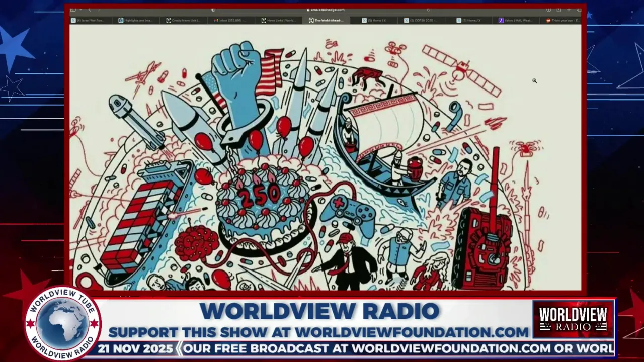Open the Home / X tab just before Yahoo
This screenshot has width=644, height=362.
tap(468, 20)
